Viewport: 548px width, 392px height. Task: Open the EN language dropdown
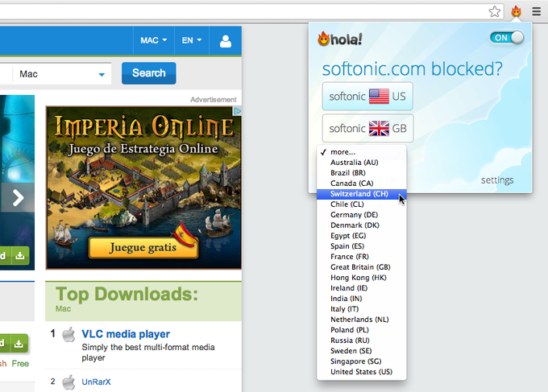pos(192,40)
